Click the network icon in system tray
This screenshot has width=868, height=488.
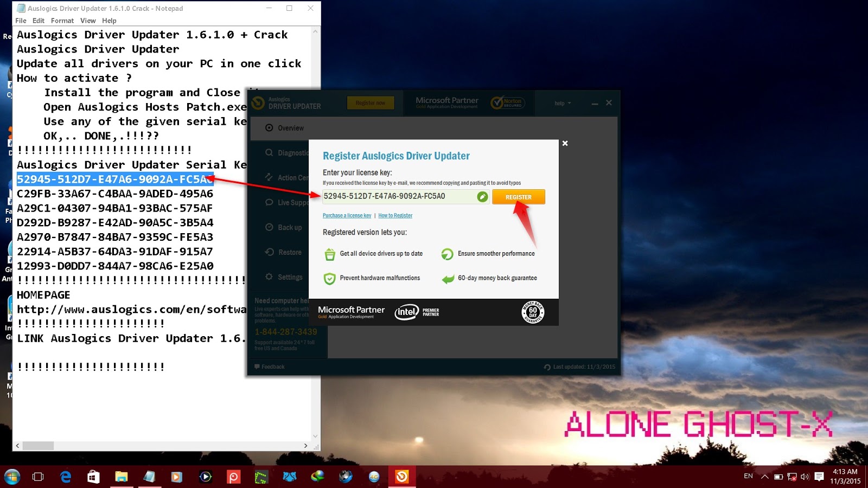tap(792, 477)
